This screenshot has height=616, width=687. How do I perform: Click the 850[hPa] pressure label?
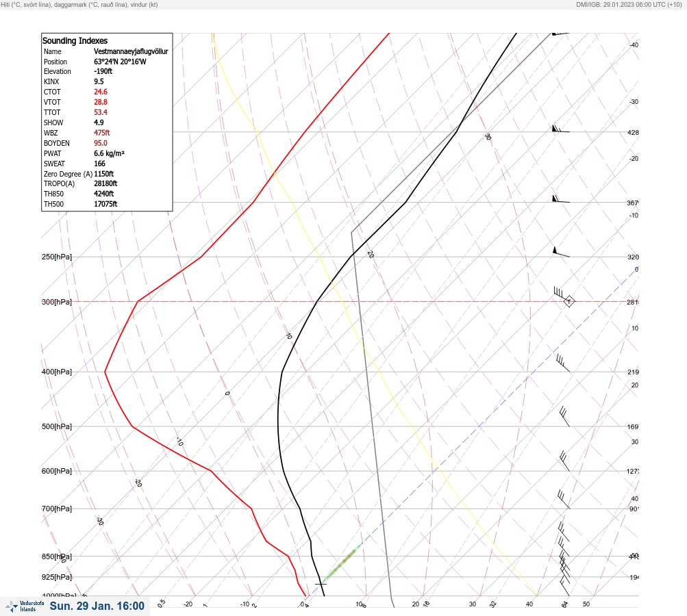(57, 556)
